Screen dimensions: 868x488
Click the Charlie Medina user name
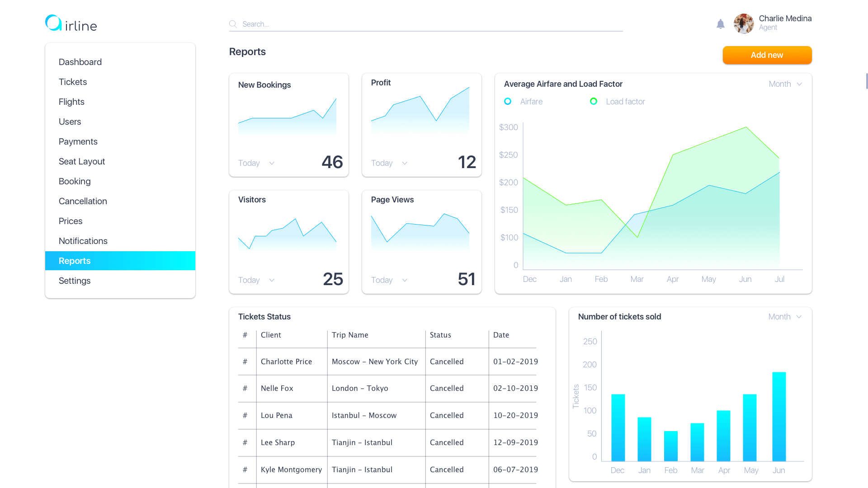[x=785, y=19]
